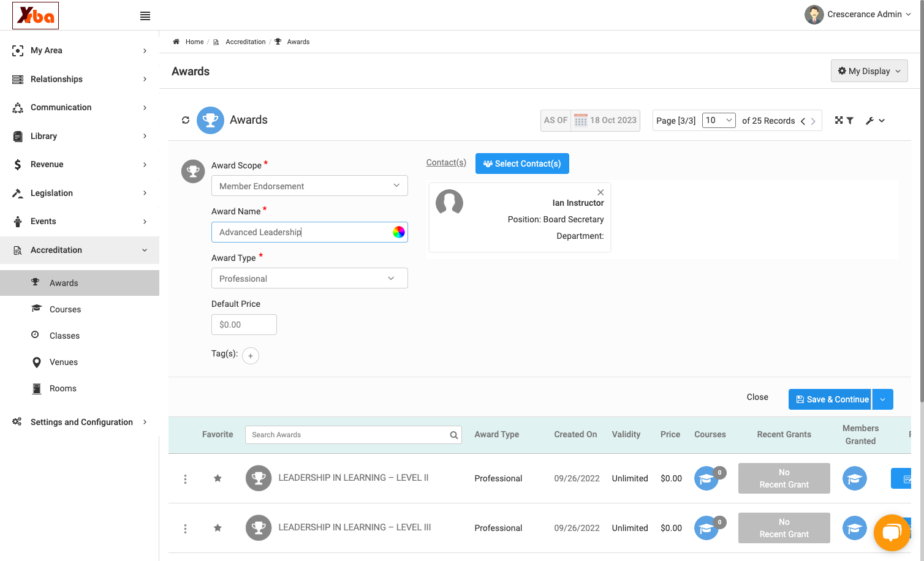924x561 pixels.
Task: Toggle the hamburger sidebar menu
Action: 145,16
